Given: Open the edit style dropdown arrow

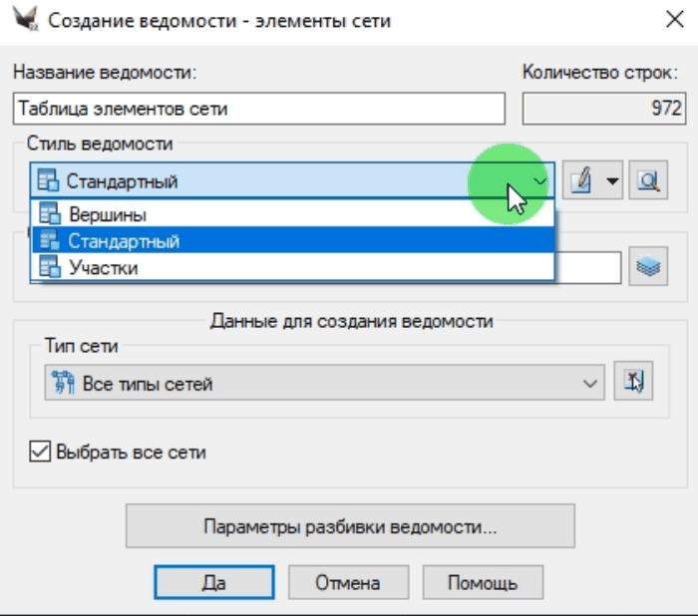Looking at the screenshot, I should pyautogui.click(x=612, y=180).
